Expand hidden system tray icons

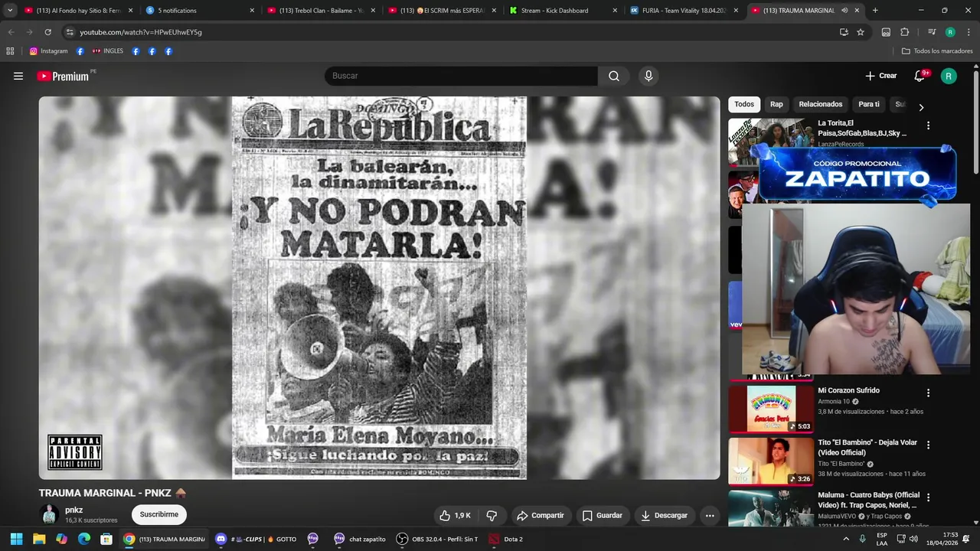(x=845, y=540)
